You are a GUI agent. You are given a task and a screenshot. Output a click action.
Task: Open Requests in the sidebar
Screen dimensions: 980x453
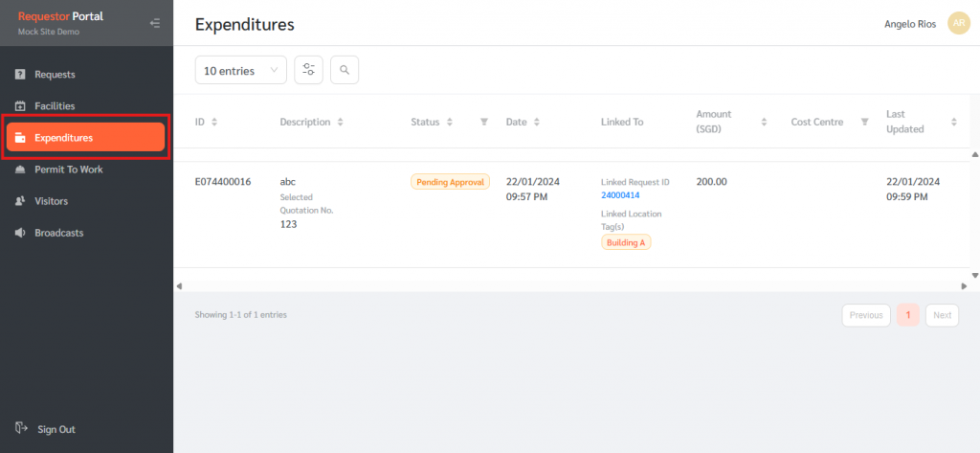click(55, 74)
